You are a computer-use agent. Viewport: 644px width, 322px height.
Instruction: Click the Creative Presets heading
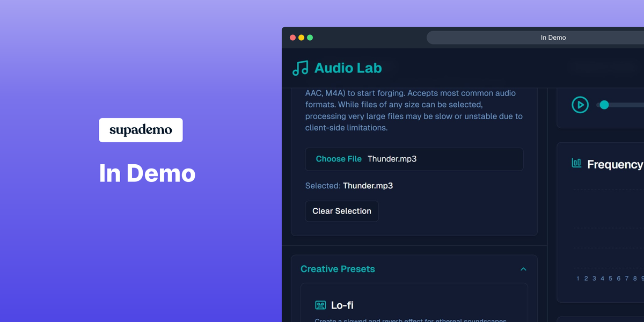(338, 269)
